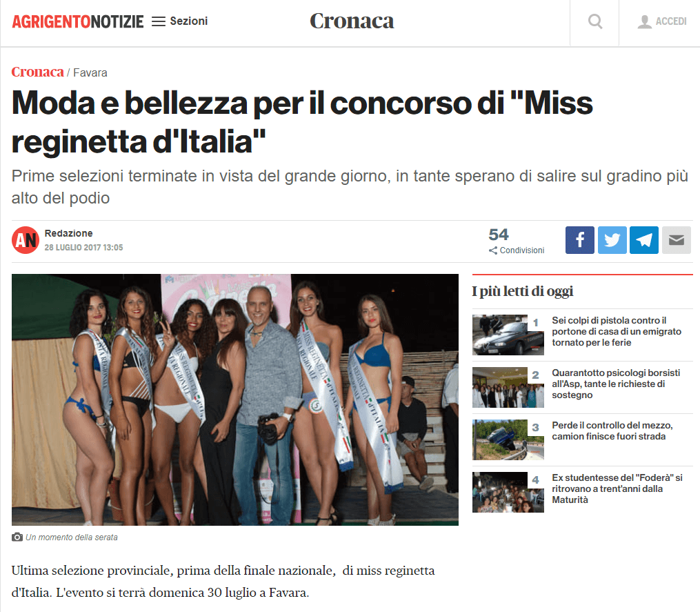Read 'Sei colpi di pistola' article
Viewport: 700px width, 612px height.
tap(617, 331)
